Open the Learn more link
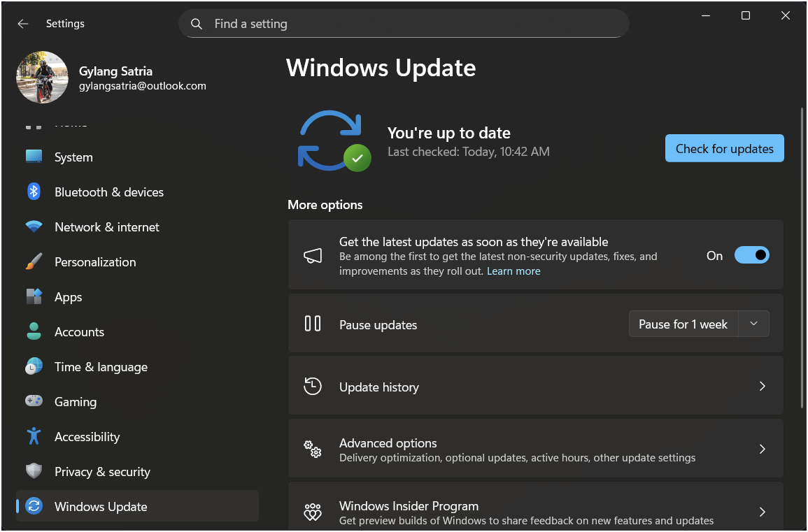808x532 pixels. [x=513, y=271]
